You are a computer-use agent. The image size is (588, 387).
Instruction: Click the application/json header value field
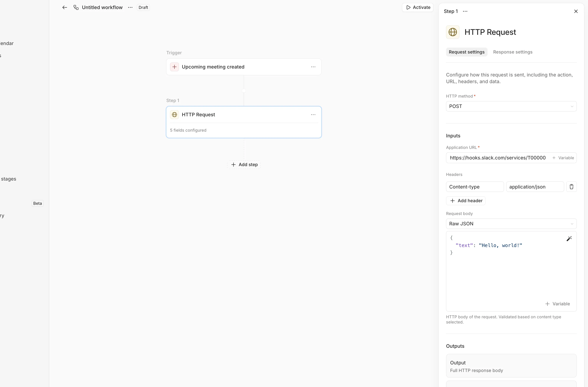(535, 187)
